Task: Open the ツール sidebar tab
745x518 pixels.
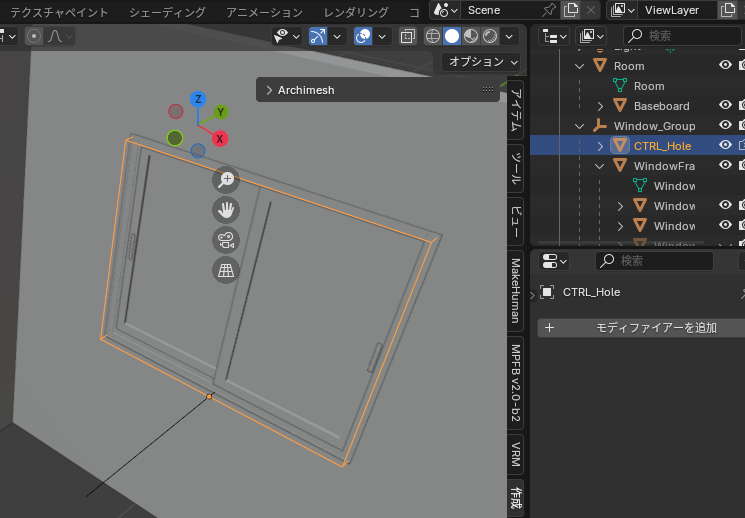Action: (x=516, y=168)
